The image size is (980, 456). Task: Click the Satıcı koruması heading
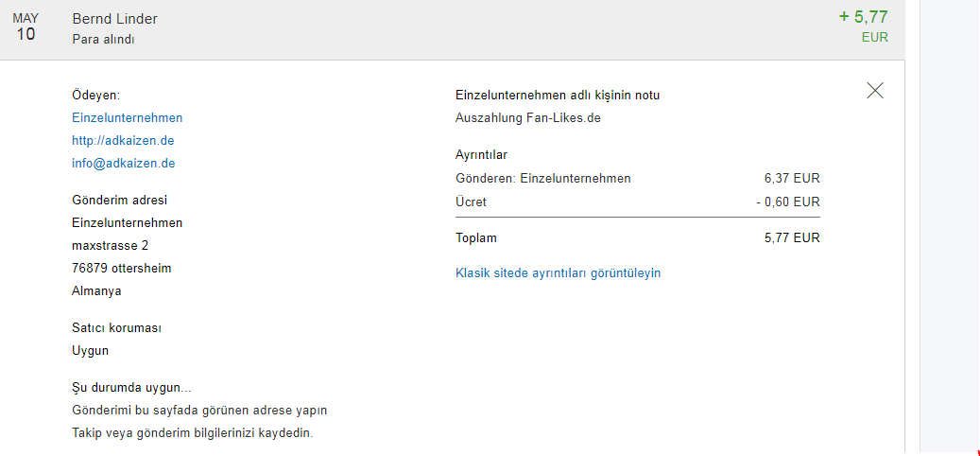tap(116, 328)
